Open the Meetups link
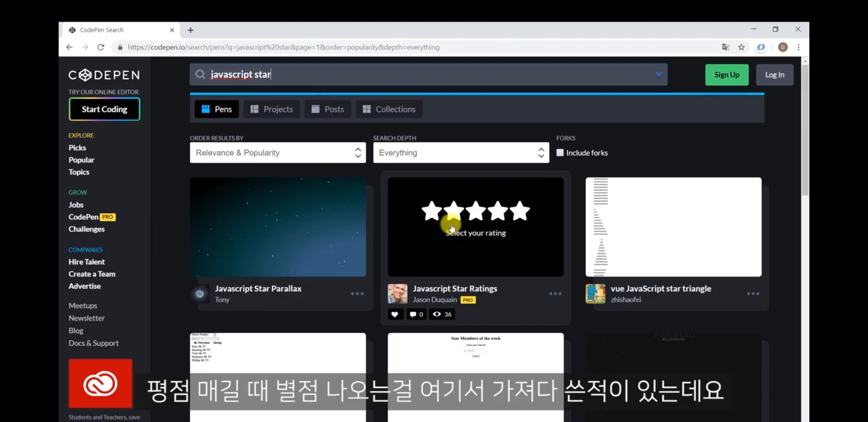Image resolution: width=868 pixels, height=422 pixels. click(83, 305)
